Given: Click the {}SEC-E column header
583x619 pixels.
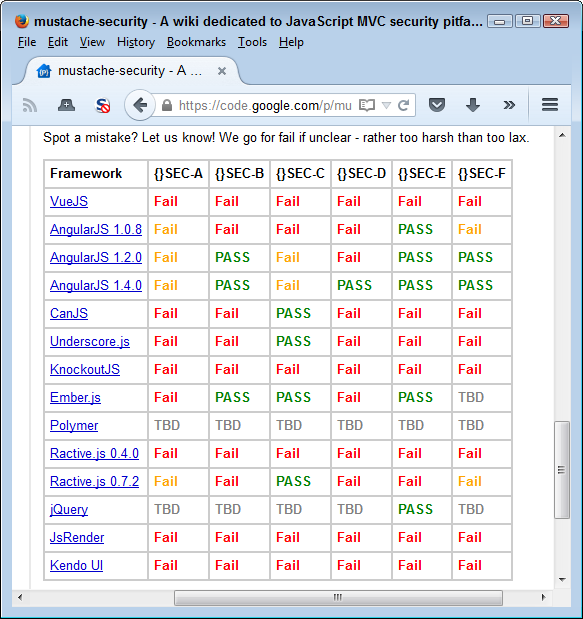Looking at the screenshot, I should point(422,173).
